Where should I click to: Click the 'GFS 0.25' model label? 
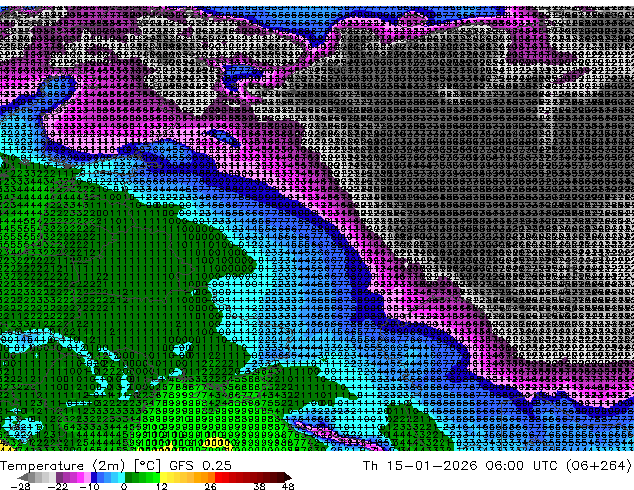tap(200, 466)
